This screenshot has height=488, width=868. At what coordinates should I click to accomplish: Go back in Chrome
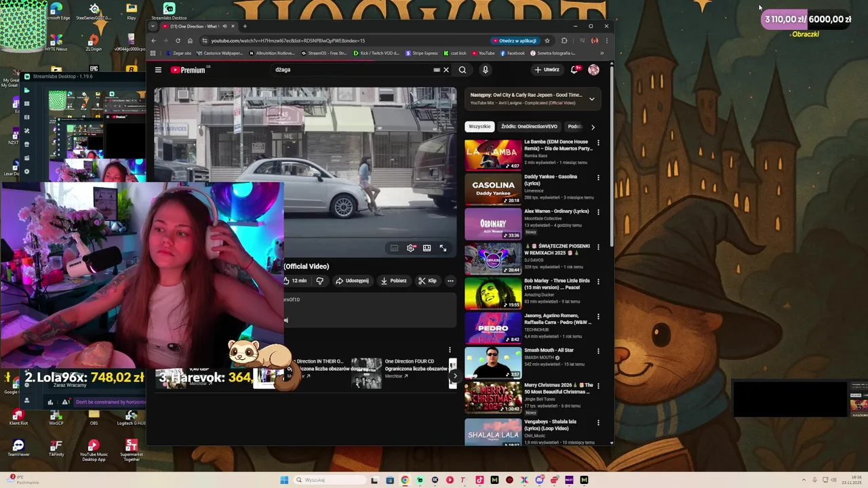coord(153,41)
